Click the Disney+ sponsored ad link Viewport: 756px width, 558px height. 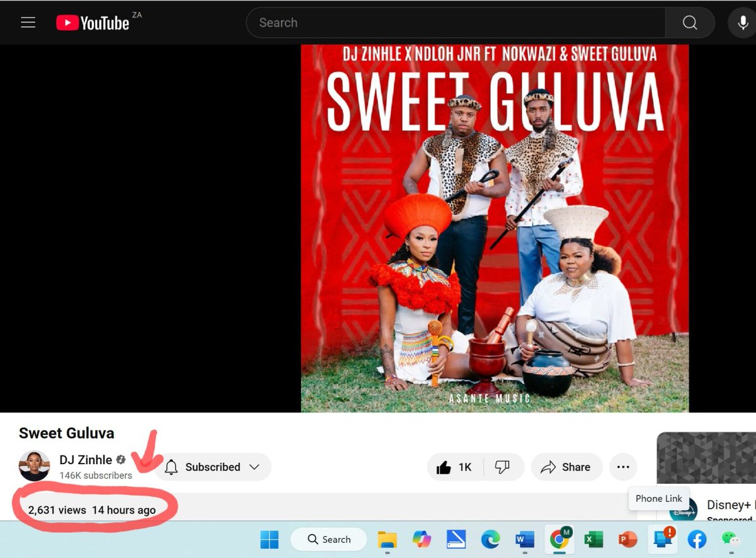point(731,504)
